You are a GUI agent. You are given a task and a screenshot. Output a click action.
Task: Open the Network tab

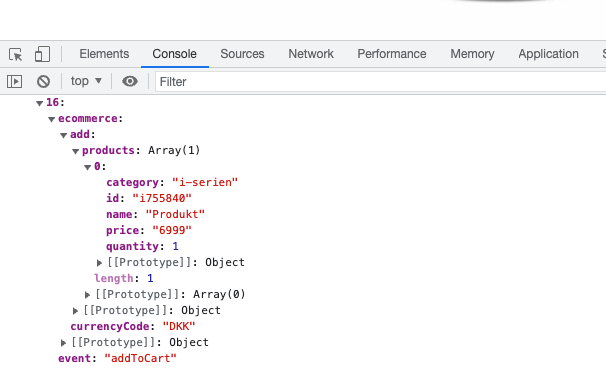point(311,54)
